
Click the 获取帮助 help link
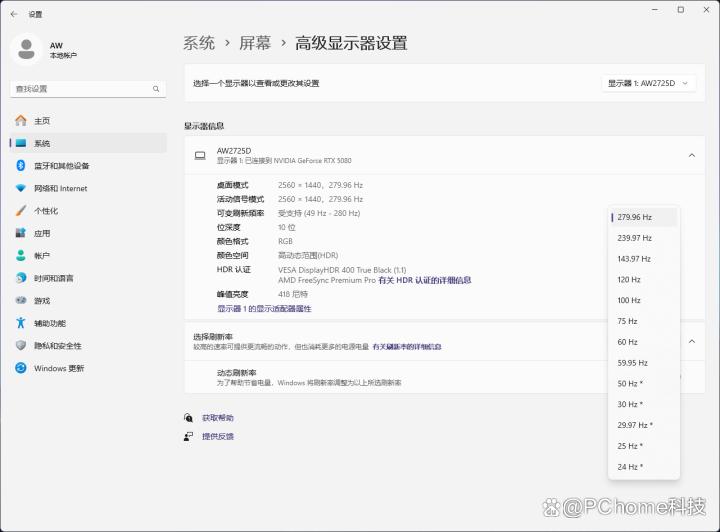217,418
